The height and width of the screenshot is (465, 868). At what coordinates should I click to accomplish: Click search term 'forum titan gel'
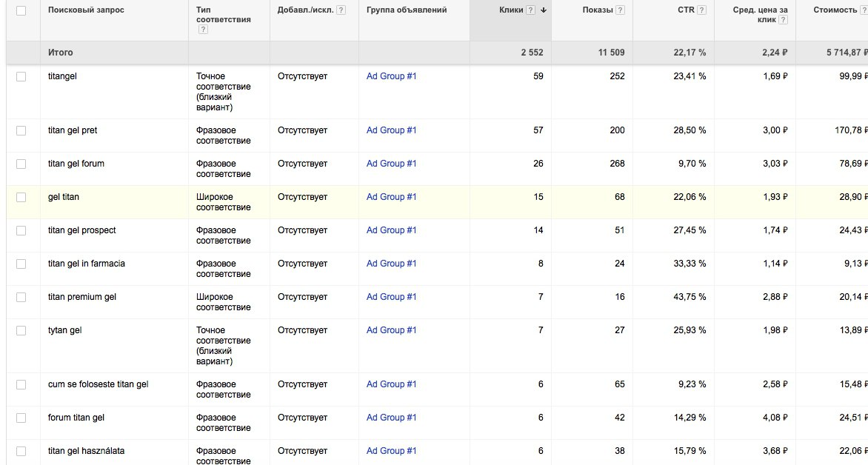click(x=76, y=418)
